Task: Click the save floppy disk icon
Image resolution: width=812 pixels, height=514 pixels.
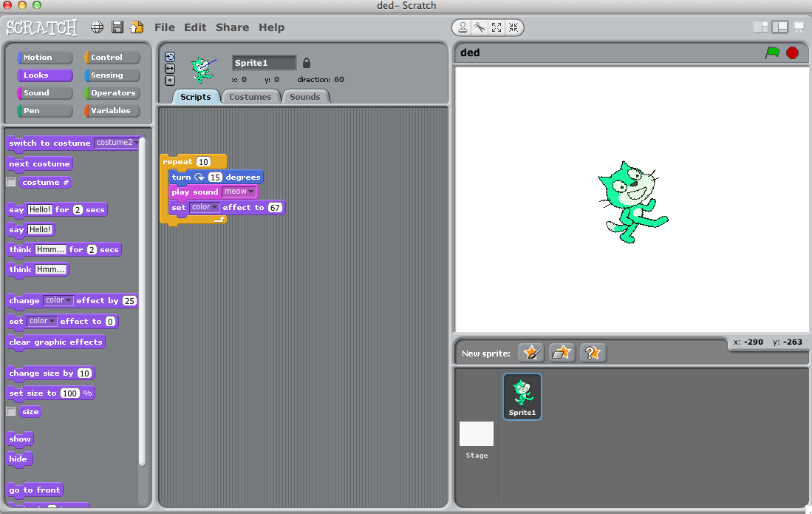Action: (x=117, y=27)
